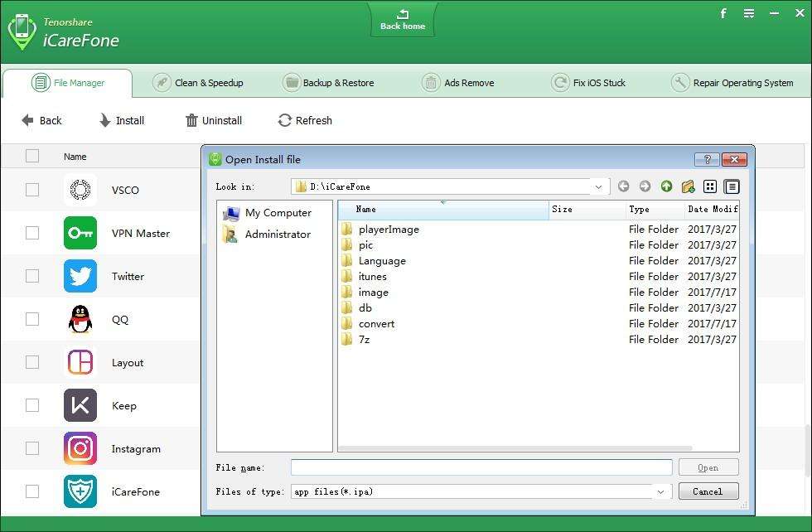The image size is (812, 532).
Task: Check the Instagram app checkbox
Action: pyautogui.click(x=32, y=448)
